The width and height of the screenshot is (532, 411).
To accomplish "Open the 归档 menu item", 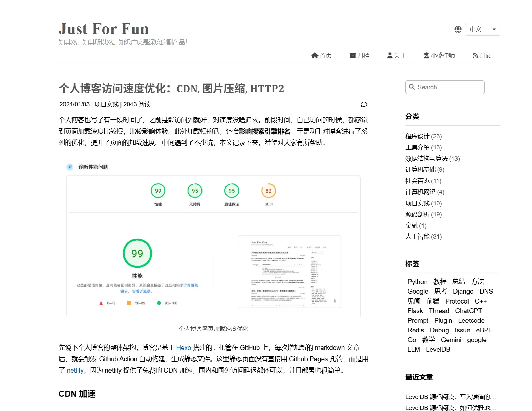I will tap(363, 56).
